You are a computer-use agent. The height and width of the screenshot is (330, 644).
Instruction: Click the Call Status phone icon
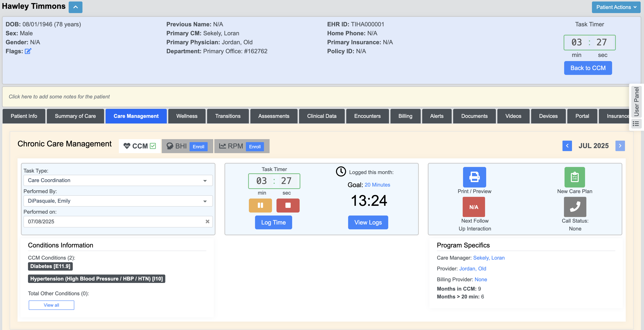[575, 207]
